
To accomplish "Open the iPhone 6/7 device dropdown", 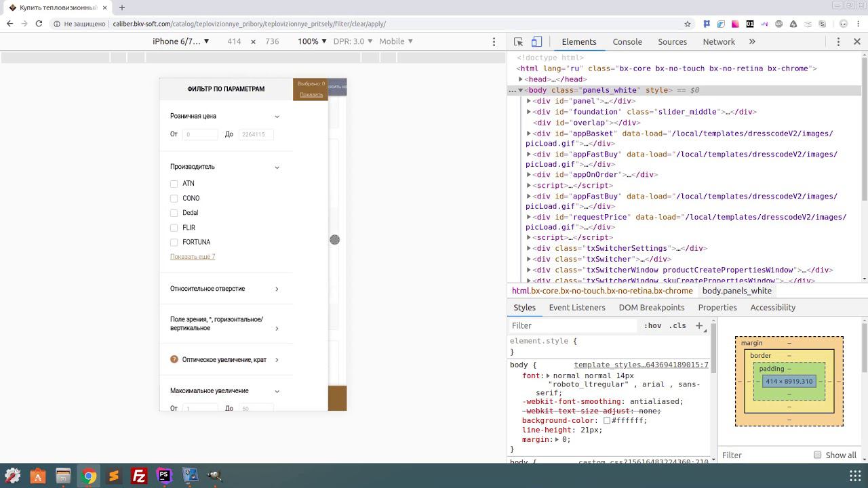I will [180, 41].
